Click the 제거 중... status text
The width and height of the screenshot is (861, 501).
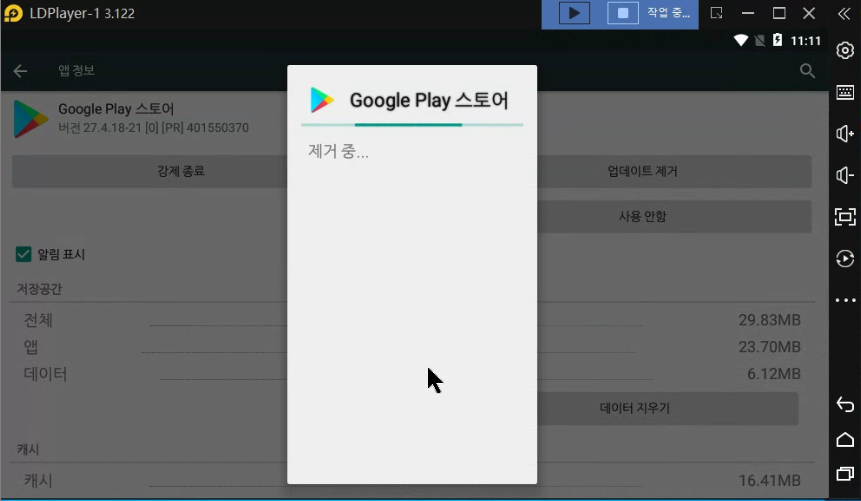click(x=338, y=151)
